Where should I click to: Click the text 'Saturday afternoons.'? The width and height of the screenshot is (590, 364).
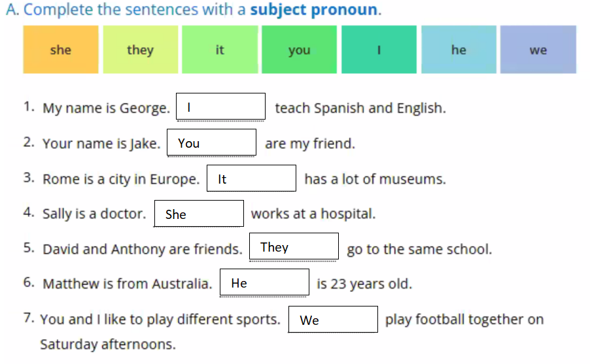pyautogui.click(x=108, y=344)
